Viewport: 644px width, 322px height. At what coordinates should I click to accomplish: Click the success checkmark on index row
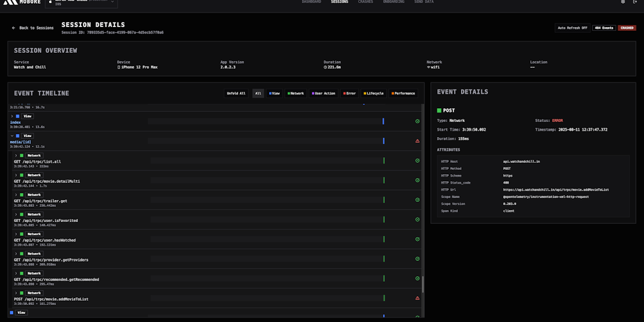(418, 121)
